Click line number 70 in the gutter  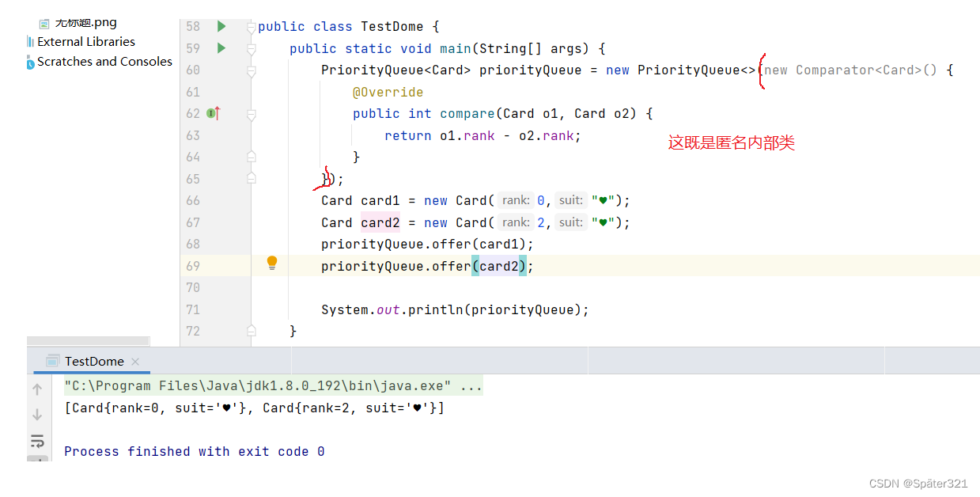193,288
